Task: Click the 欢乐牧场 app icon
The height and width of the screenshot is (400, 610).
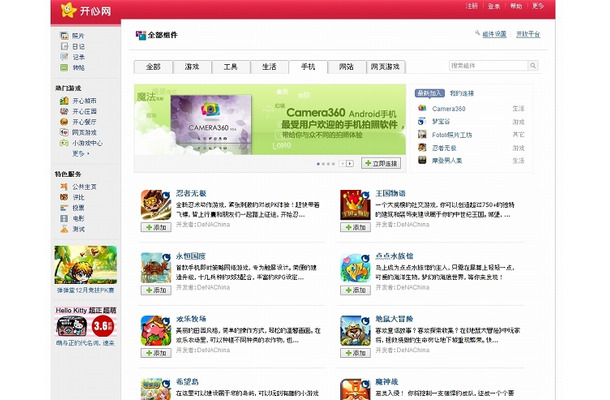Action: [x=156, y=331]
